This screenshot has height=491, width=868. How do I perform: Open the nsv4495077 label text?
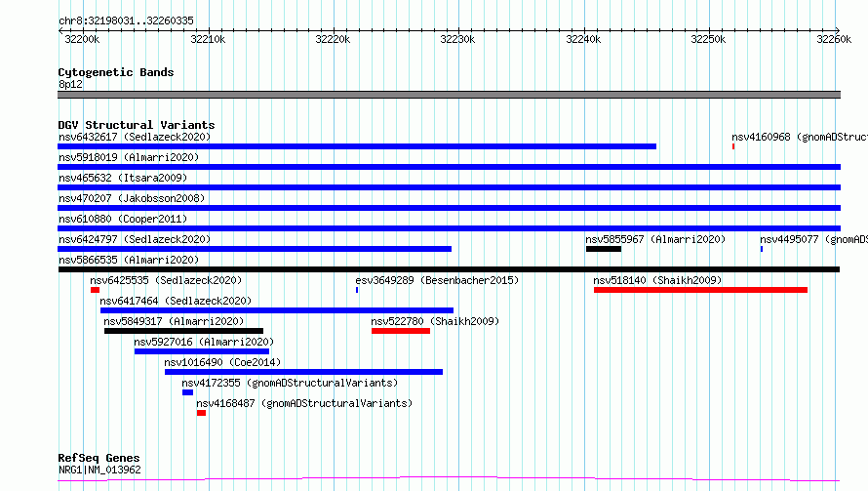(813, 239)
